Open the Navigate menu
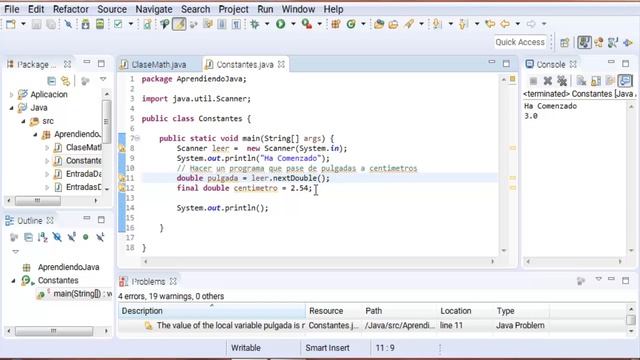 pyautogui.click(x=154, y=9)
